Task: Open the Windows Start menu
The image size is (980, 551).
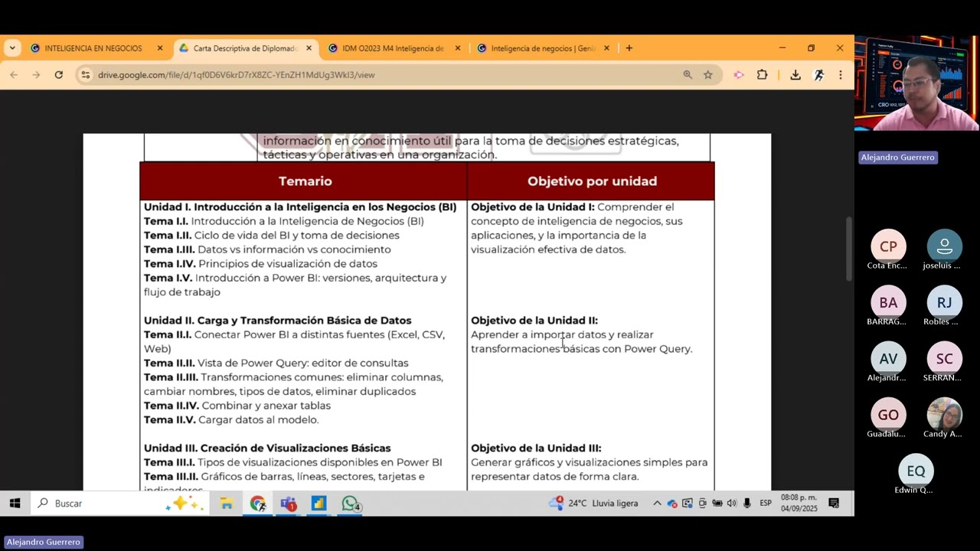Action: [15, 504]
